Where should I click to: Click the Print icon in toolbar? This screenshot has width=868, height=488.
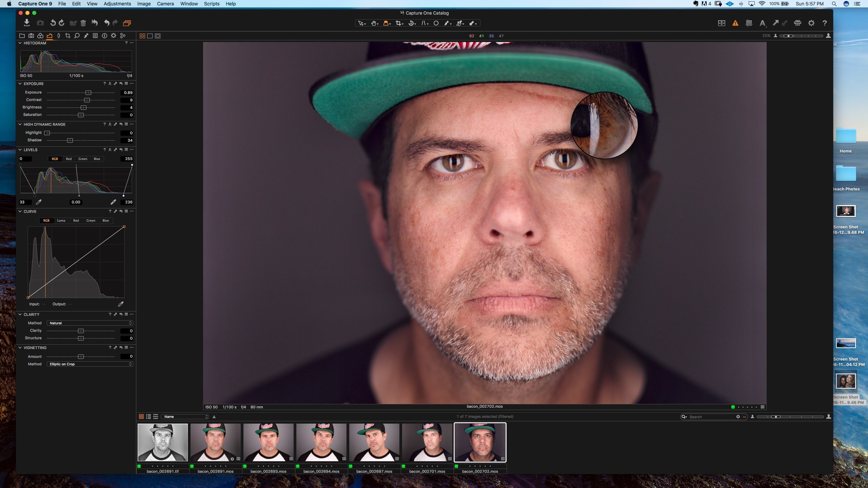798,23
